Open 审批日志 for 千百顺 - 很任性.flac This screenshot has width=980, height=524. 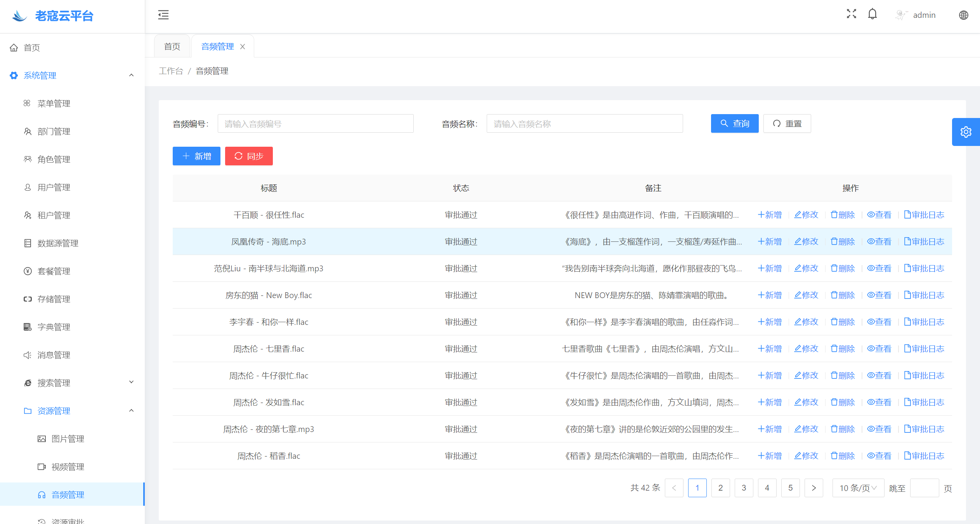point(924,215)
